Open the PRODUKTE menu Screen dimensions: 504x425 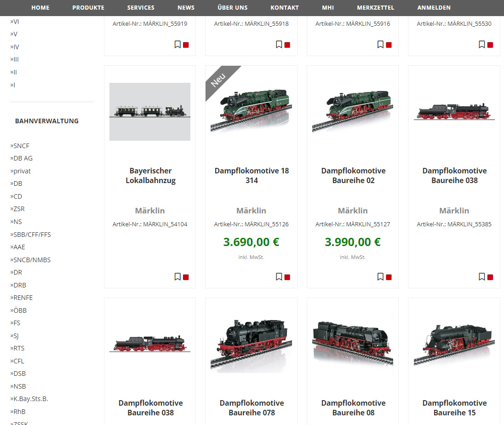(x=88, y=7)
